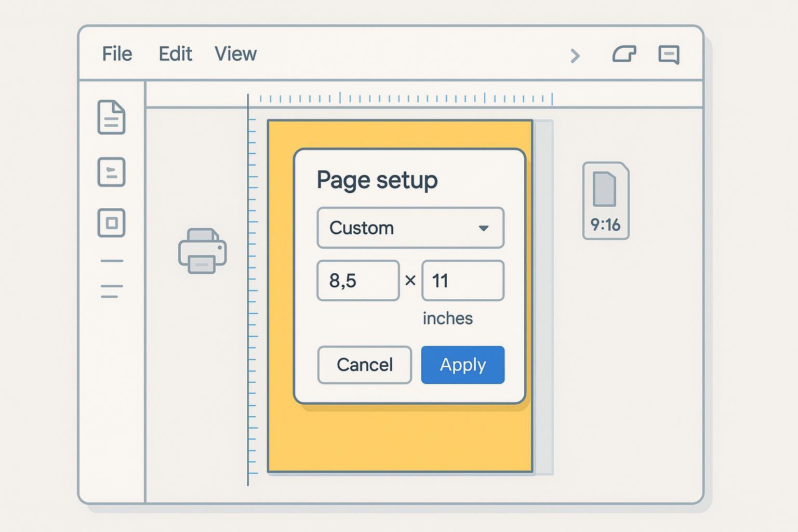Click the text box icon in sidebar
798x532 pixels.
click(x=111, y=172)
